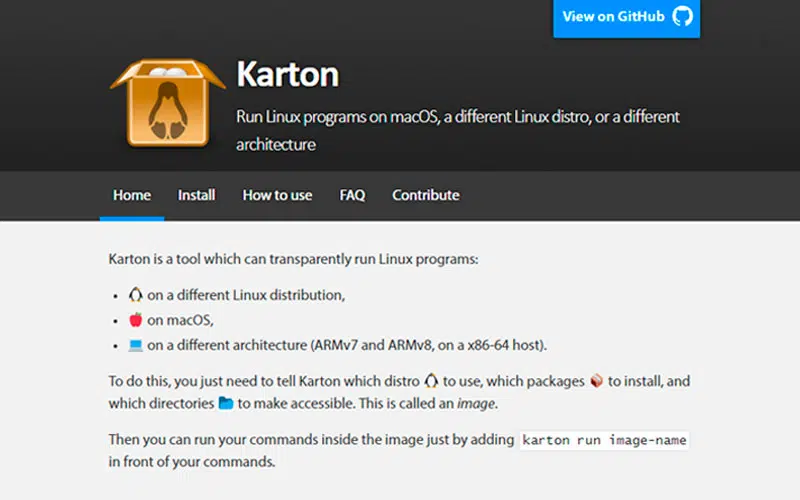Viewport: 800px width, 500px height.
Task: Click the laptop emoji beside different architecture
Action: coord(136,345)
